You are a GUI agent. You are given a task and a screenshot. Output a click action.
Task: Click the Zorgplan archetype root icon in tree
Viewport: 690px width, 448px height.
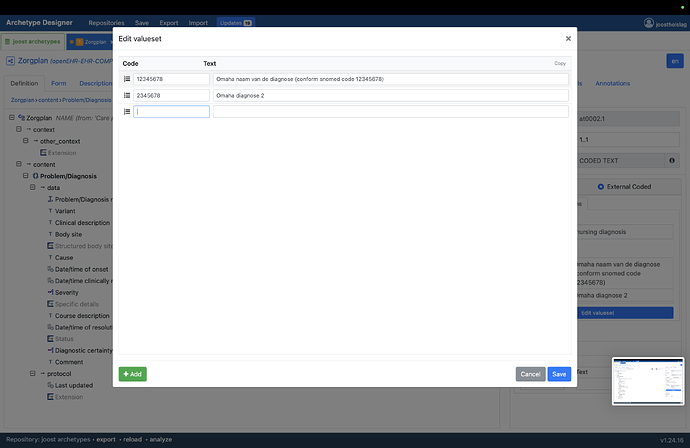pyautogui.click(x=21, y=118)
